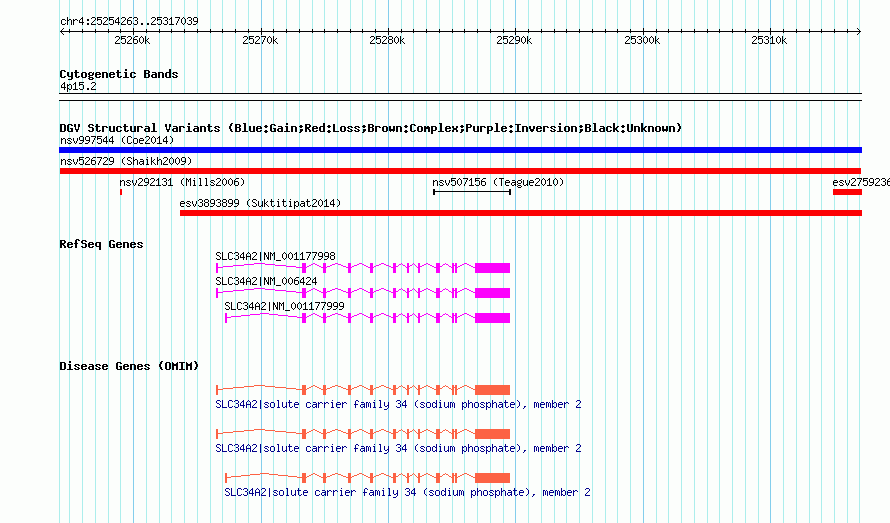Open the nsv507156 (Teague2010) label
The image size is (890, 523).
[498, 182]
